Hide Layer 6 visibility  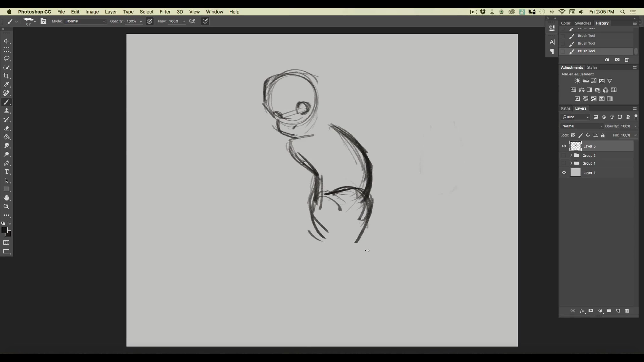(x=564, y=146)
